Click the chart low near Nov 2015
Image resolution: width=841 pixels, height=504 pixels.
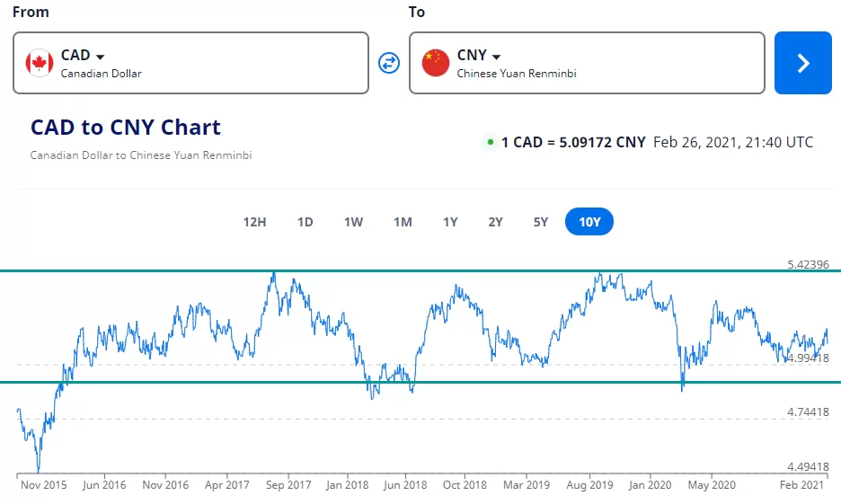coord(39,471)
